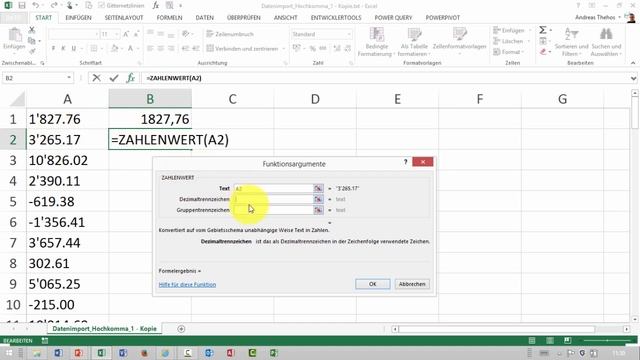
Task: Click the Format Painter brush icon
Action: [x=32, y=51]
